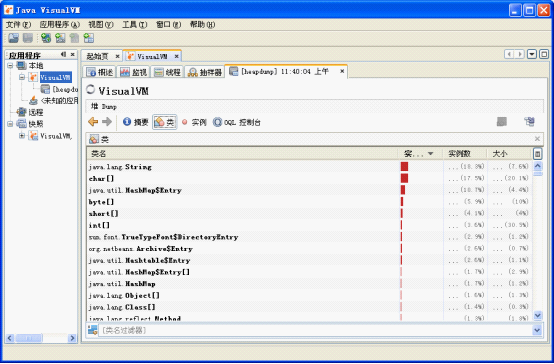Open the 工具 menu
Image resolution: width=554 pixels, height=364 pixels.
point(134,24)
